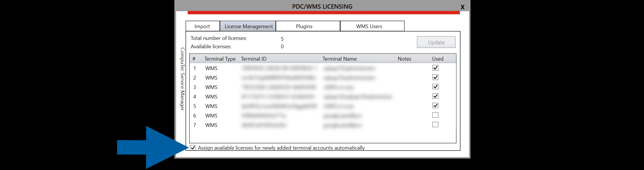Click the total licenses value 5

[x=282, y=39]
